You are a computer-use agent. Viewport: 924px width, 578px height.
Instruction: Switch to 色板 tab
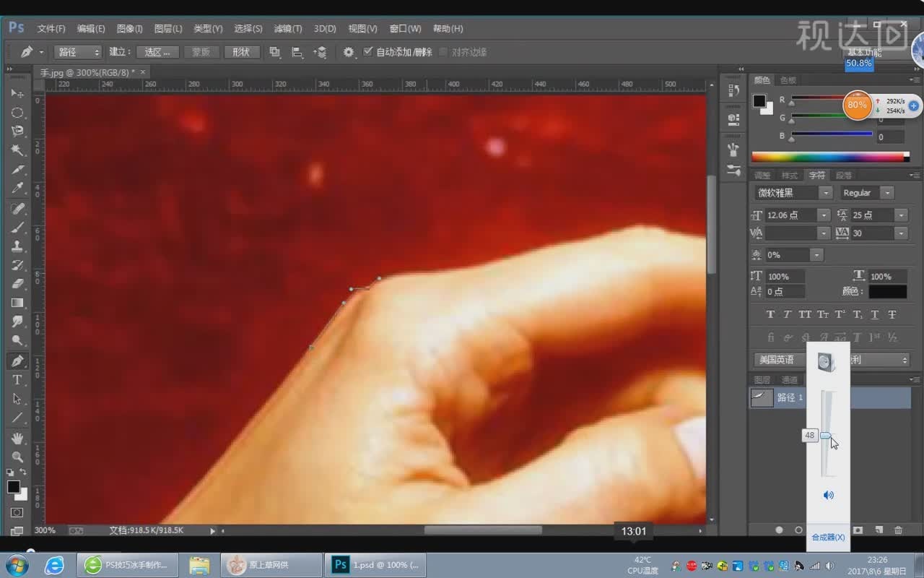[788, 80]
